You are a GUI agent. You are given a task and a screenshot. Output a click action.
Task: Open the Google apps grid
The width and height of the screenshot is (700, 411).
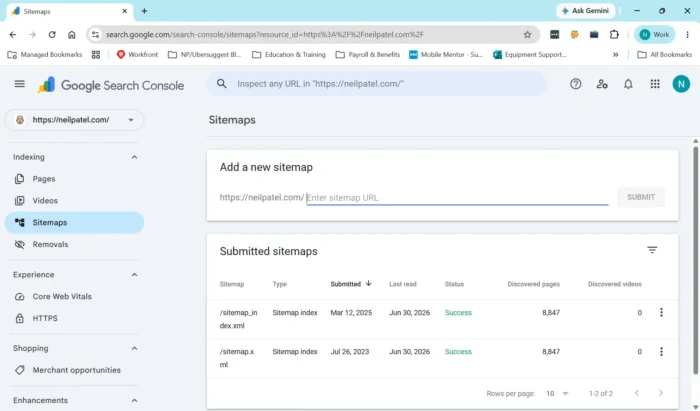click(654, 83)
